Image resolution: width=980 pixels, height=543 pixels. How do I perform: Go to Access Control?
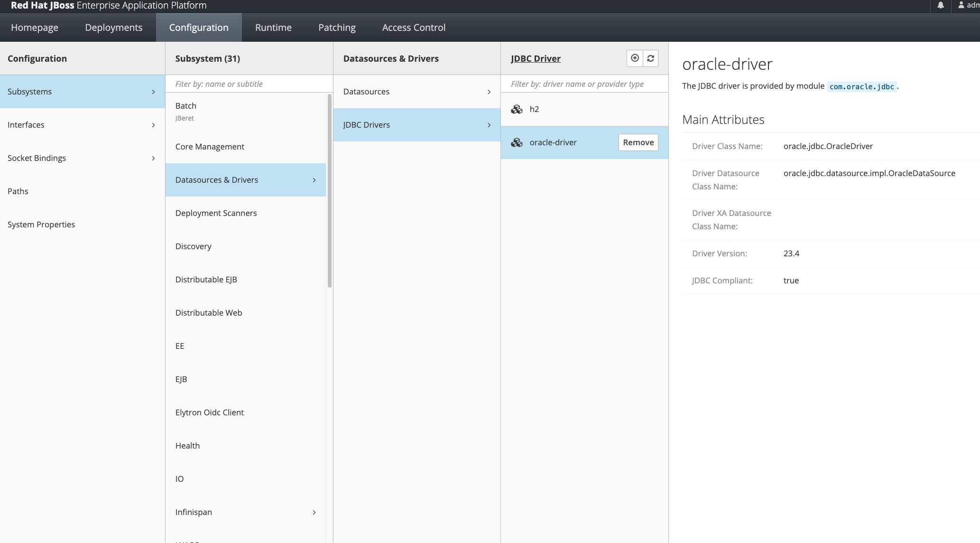(413, 27)
